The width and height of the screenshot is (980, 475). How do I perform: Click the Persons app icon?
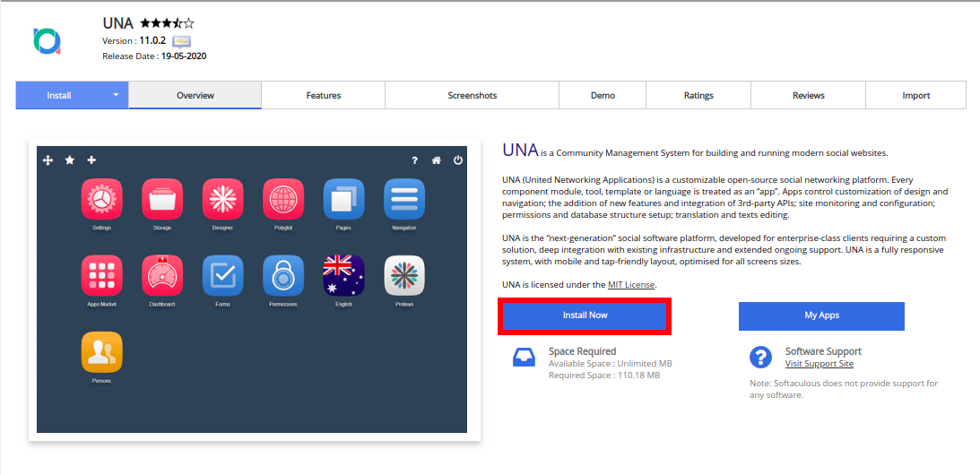tap(101, 352)
